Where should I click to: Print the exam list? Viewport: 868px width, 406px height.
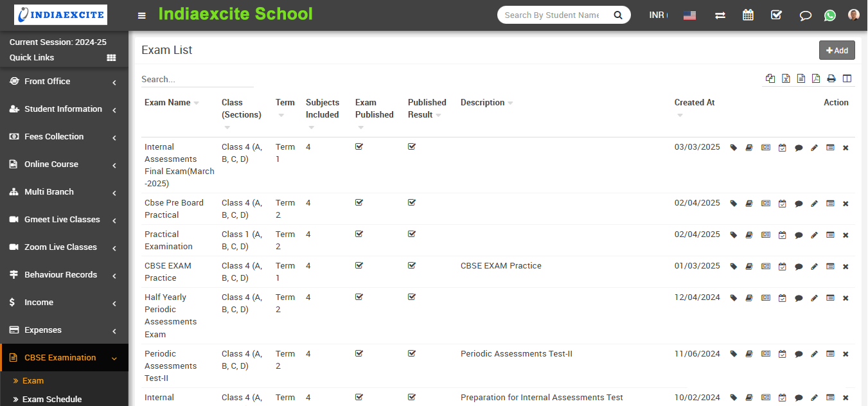click(x=831, y=79)
